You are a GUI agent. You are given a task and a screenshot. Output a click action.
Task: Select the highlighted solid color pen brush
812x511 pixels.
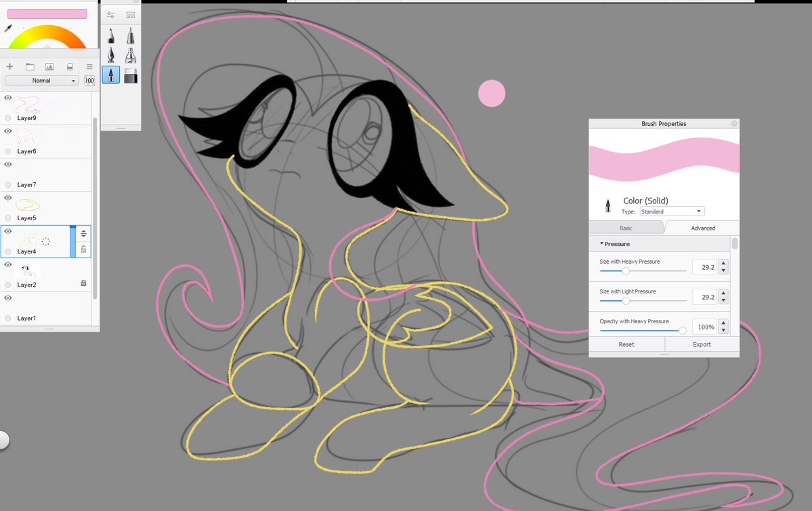(x=111, y=75)
